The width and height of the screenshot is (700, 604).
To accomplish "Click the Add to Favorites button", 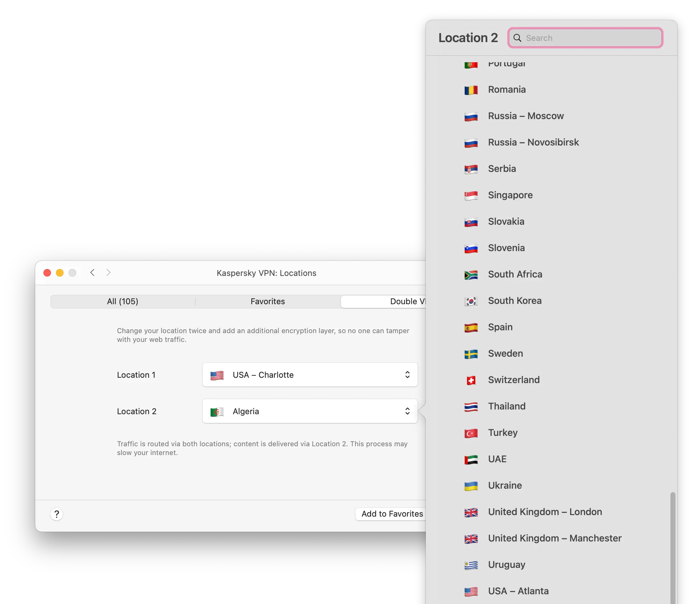I will (x=391, y=513).
